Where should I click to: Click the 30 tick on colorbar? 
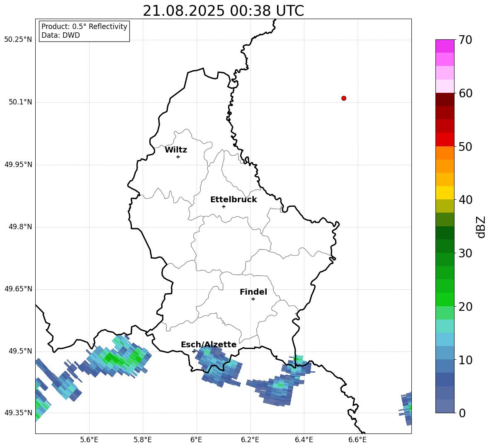point(465,253)
